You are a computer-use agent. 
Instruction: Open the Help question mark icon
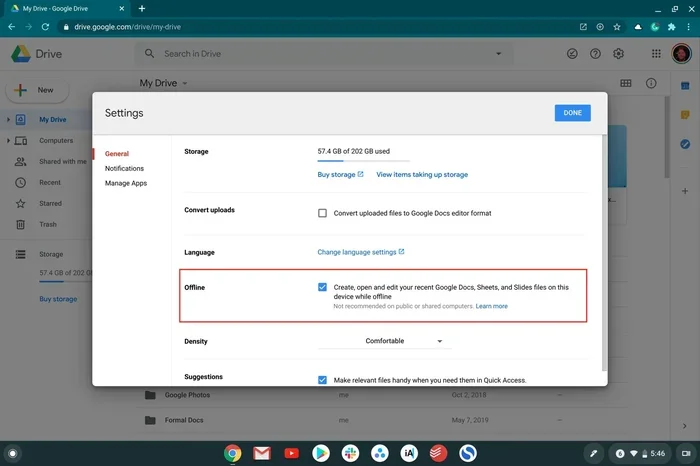pyautogui.click(x=595, y=54)
